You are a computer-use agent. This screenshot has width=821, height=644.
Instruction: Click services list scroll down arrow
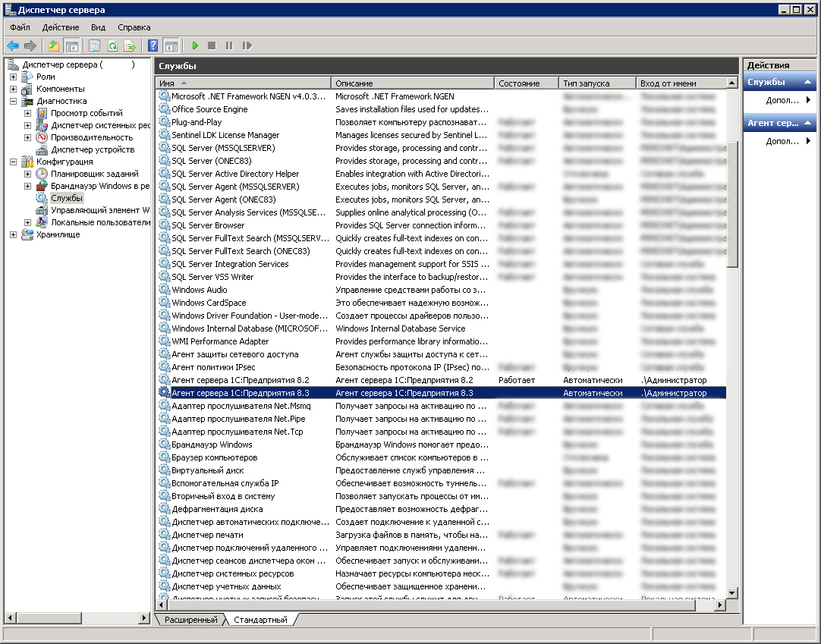pyautogui.click(x=732, y=593)
